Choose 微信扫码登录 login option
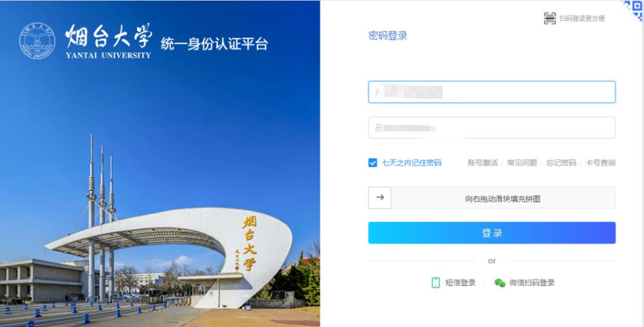 [x=532, y=283]
